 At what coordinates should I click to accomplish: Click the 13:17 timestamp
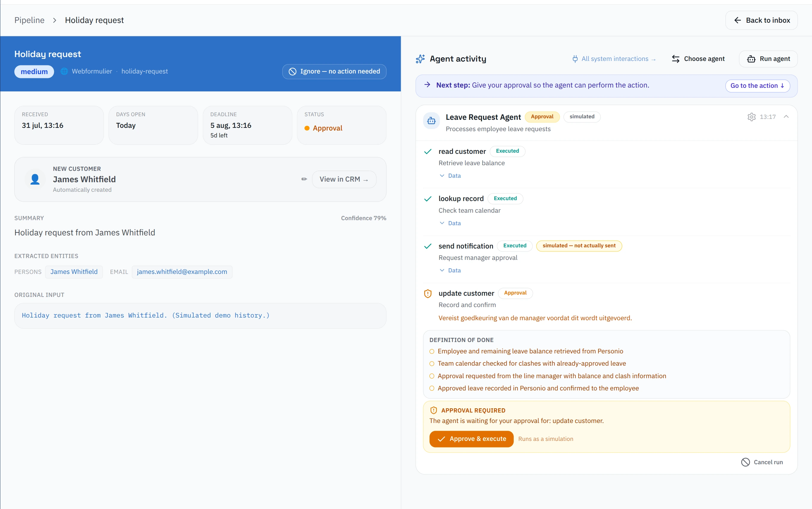(x=768, y=117)
